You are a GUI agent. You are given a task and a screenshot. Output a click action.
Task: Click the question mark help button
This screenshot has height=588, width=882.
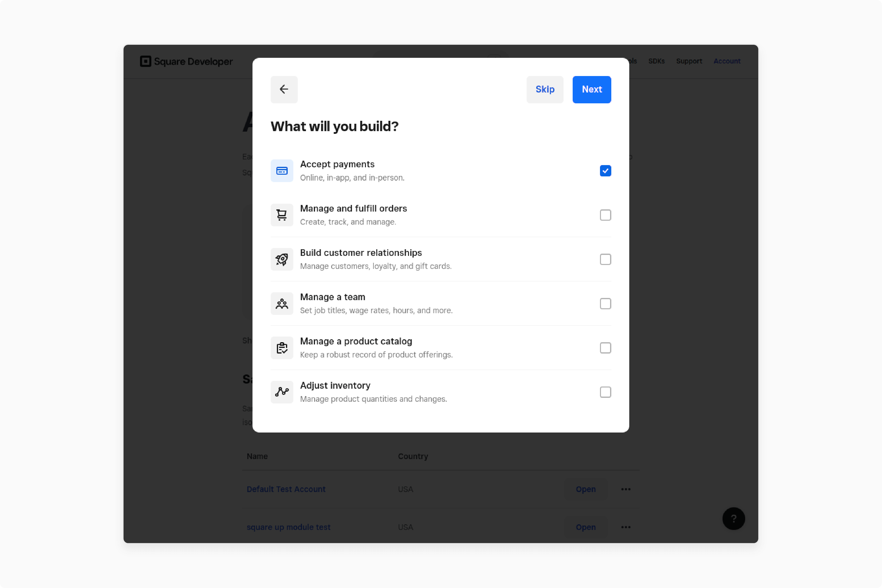[734, 518]
